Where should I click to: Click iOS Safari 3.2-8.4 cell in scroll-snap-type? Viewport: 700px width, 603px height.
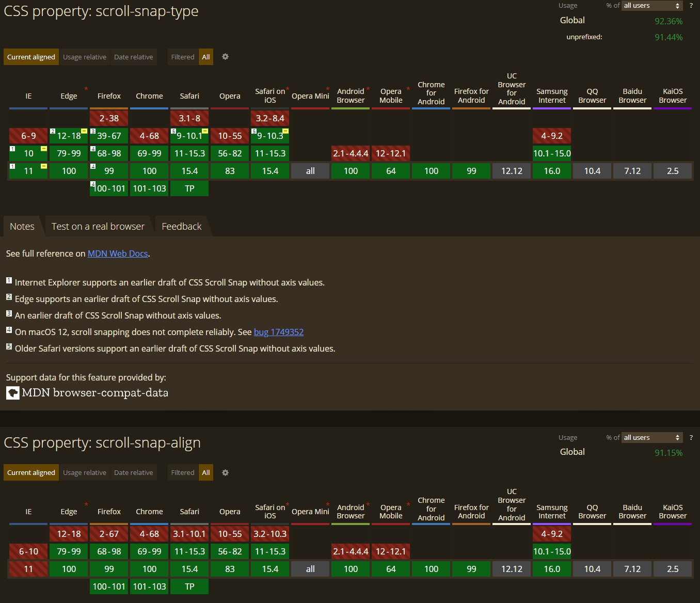pyautogui.click(x=270, y=118)
